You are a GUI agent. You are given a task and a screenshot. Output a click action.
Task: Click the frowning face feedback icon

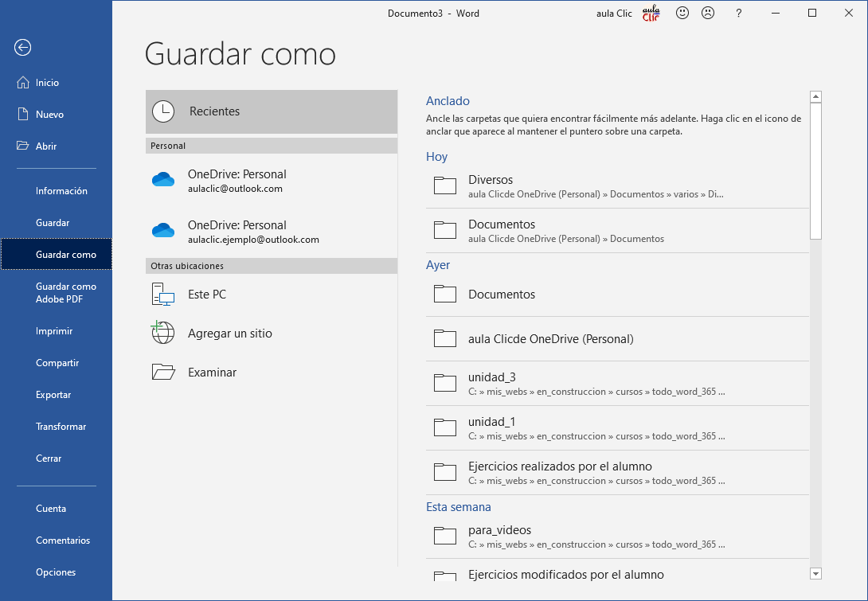[707, 14]
